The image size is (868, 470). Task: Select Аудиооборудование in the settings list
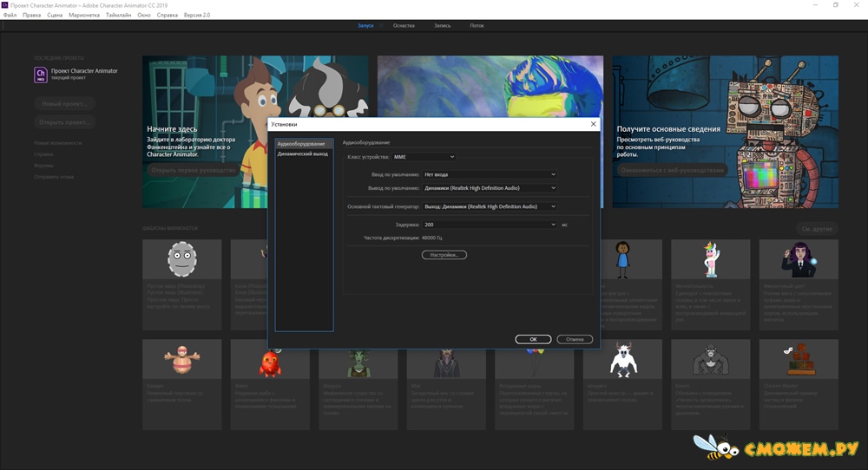tap(304, 144)
